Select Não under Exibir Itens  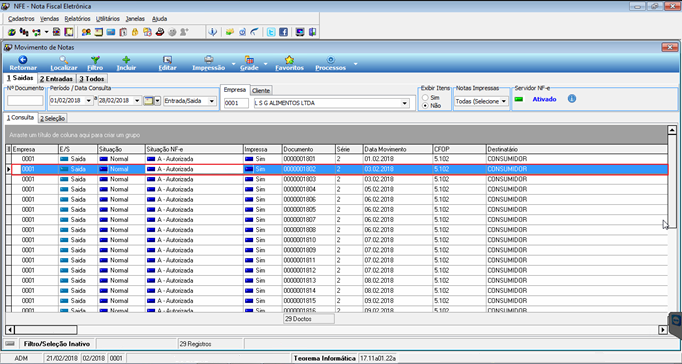(425, 106)
